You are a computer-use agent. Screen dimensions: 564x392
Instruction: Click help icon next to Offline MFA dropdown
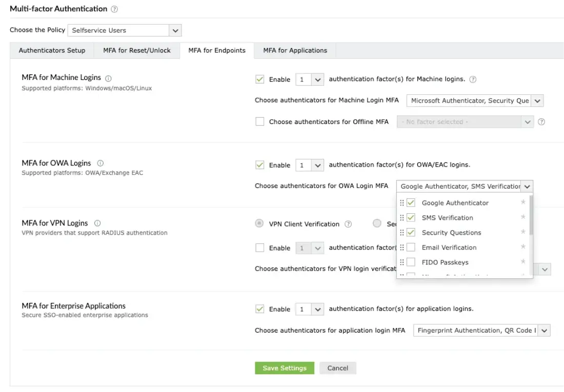click(541, 122)
